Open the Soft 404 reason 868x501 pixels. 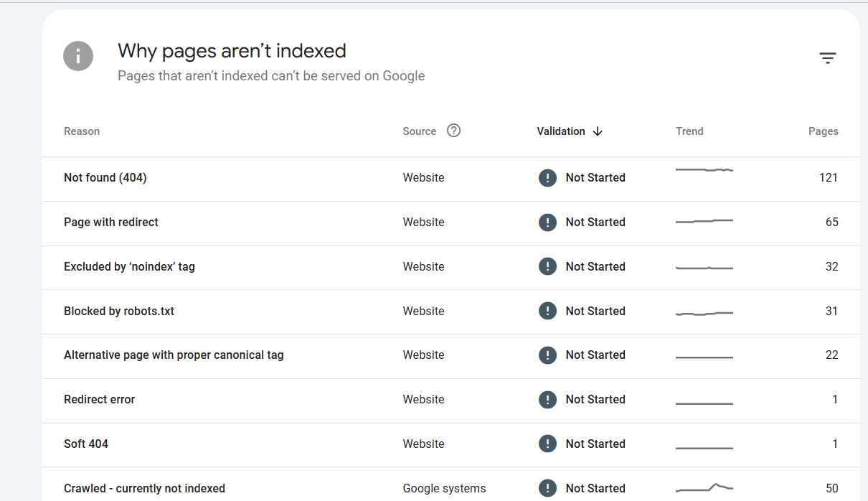[x=86, y=444]
